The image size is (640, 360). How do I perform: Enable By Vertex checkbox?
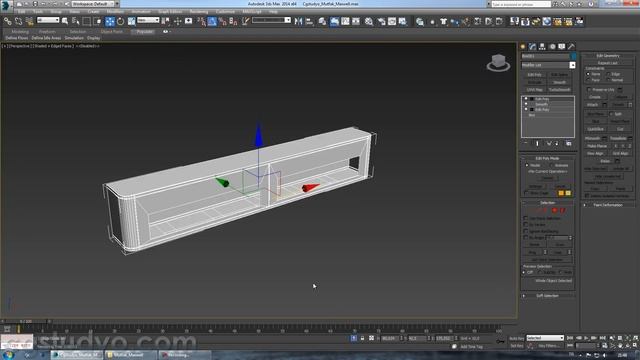[x=526, y=224]
